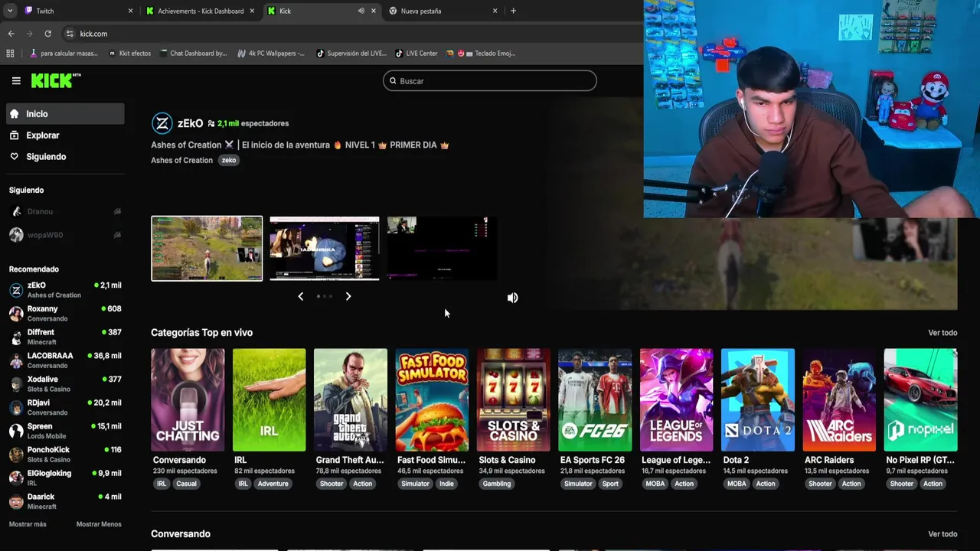
Task: Open the browser apps grid icon
Action: 10,54
